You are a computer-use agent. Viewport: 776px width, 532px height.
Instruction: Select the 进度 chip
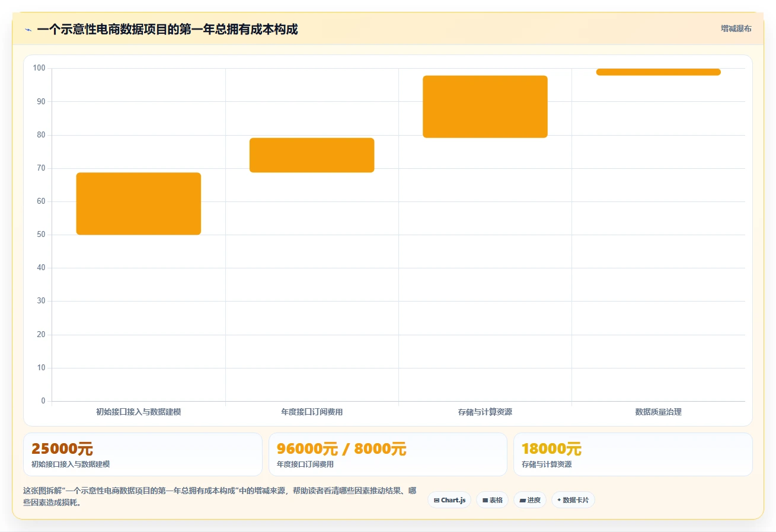529,500
